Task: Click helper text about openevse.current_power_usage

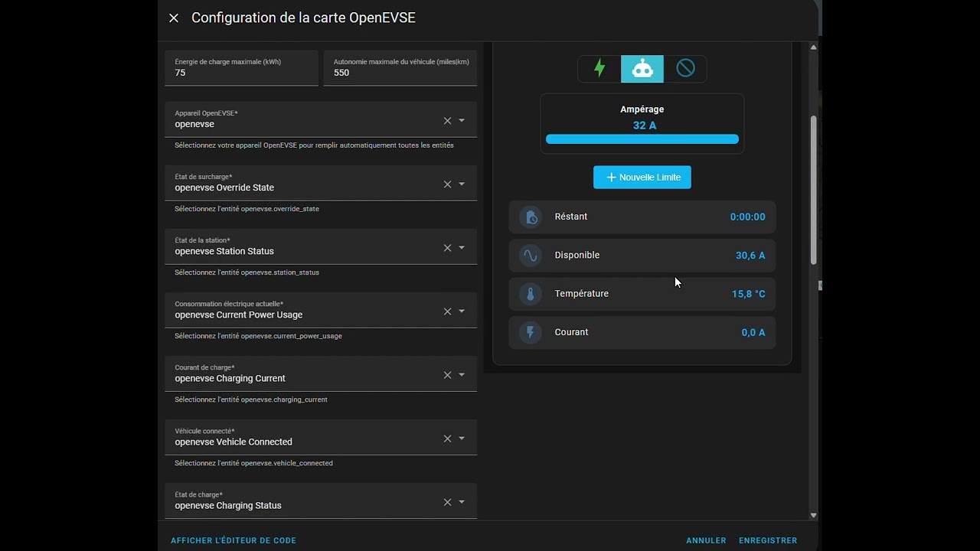Action: (258, 336)
